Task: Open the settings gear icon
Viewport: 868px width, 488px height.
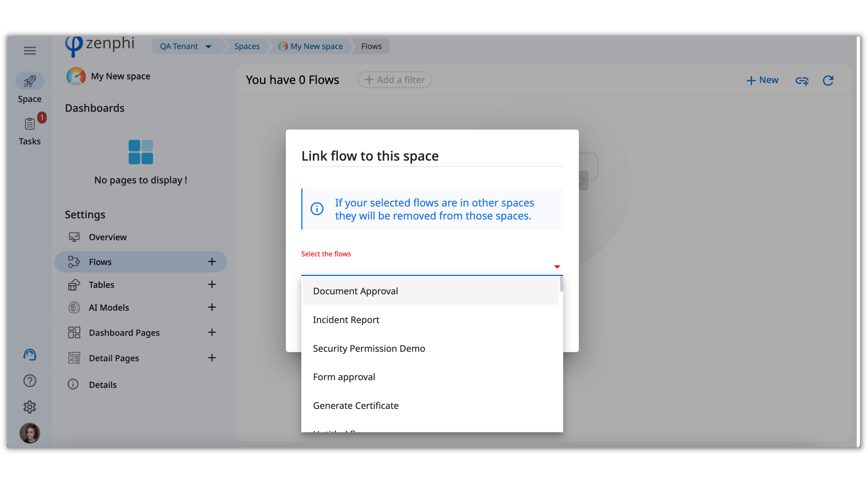Action: 30,407
